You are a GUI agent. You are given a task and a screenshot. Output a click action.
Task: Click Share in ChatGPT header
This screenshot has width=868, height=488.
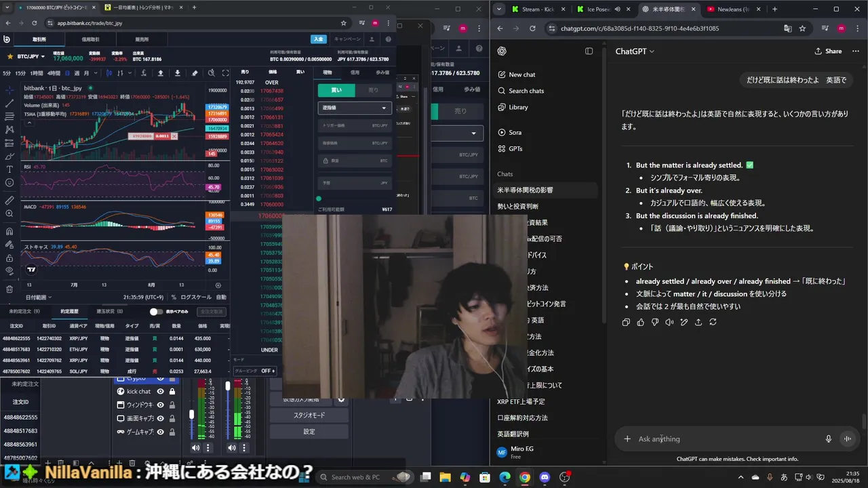[828, 51]
